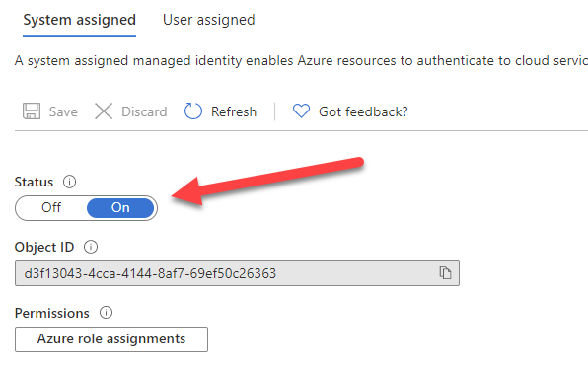Click the Got feedback heart icon
Viewport: 588px width, 371px height.
tap(301, 111)
